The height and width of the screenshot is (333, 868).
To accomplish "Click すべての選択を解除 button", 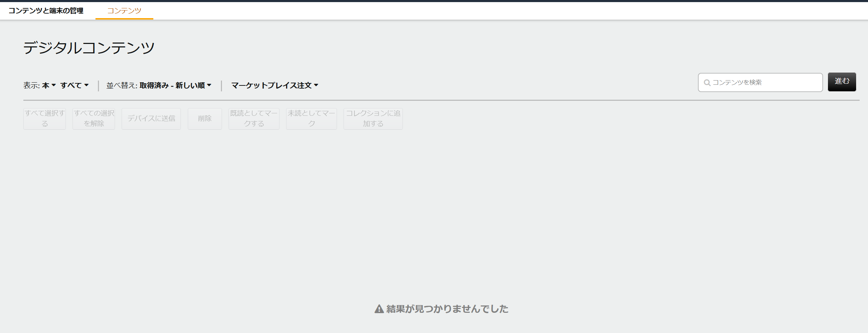I will [94, 119].
